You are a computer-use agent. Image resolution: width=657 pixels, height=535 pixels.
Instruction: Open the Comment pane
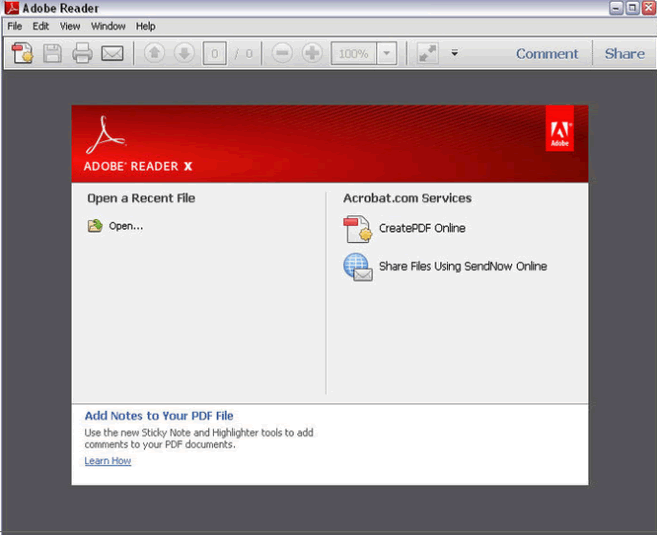coord(547,54)
